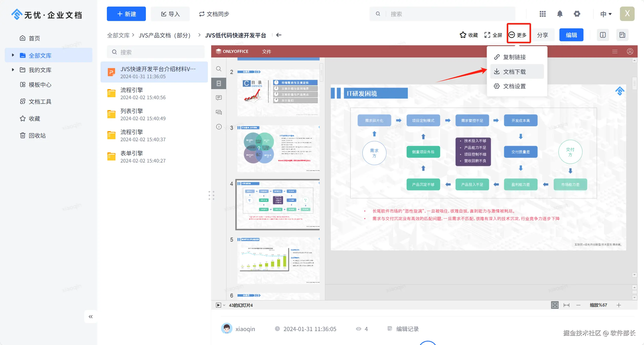Click the settings gear icon
The width and height of the screenshot is (644, 345).
tap(577, 14)
